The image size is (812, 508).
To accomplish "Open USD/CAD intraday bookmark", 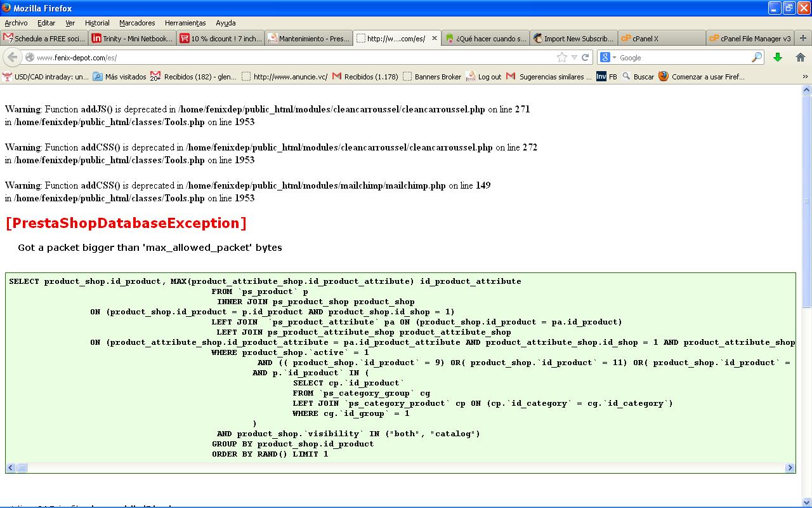I will click(x=46, y=77).
